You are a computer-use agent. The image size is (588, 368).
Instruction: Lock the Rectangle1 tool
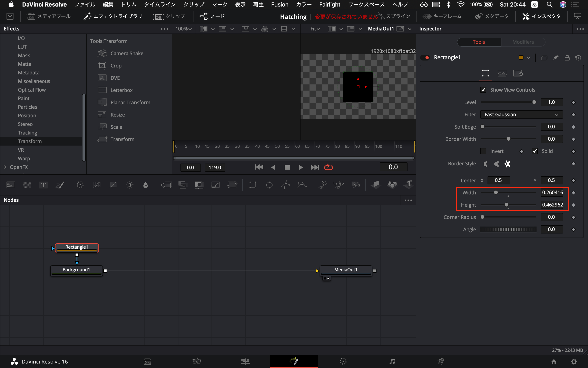coord(567,58)
